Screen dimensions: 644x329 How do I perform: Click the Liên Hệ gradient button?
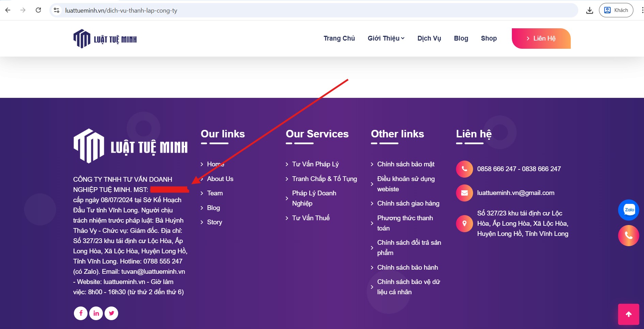point(541,39)
